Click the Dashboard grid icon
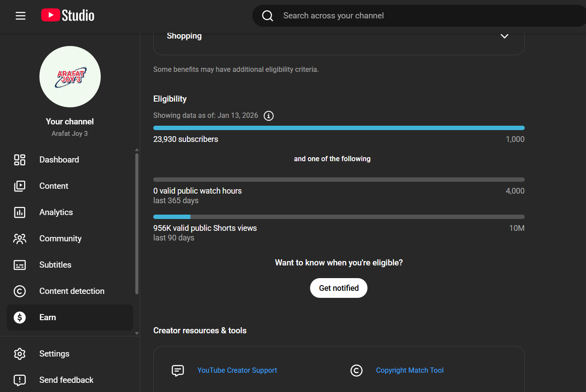This screenshot has width=586, height=392. click(20, 160)
